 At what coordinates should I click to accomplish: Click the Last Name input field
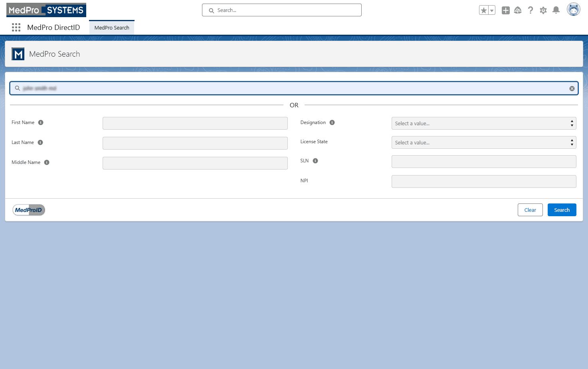pyautogui.click(x=195, y=143)
